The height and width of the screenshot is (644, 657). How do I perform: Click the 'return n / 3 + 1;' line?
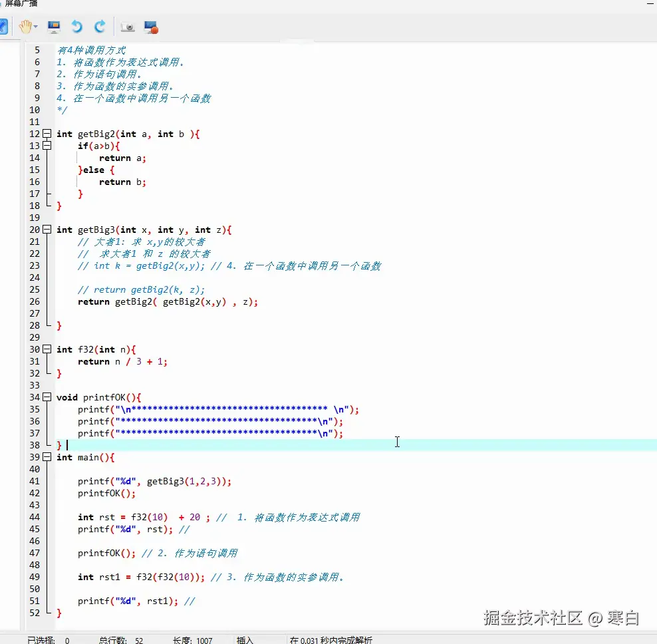tap(122, 361)
